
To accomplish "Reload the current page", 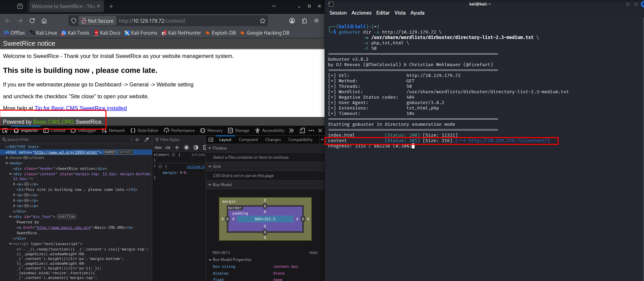I will tap(32, 21).
